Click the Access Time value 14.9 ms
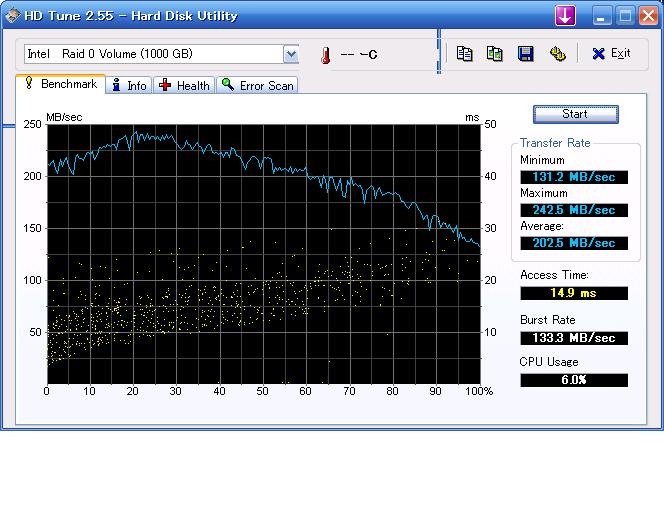Image resolution: width=664 pixels, height=512 pixels. (x=574, y=293)
